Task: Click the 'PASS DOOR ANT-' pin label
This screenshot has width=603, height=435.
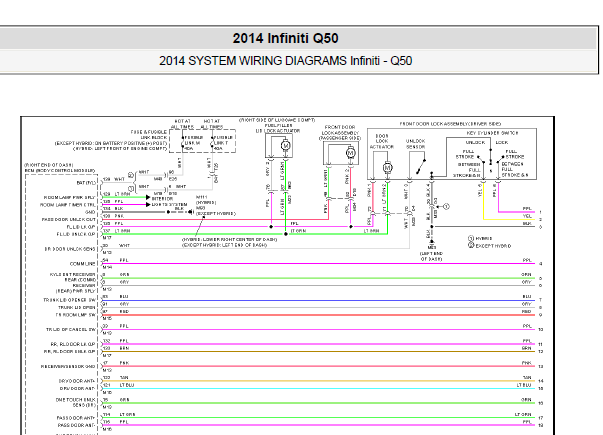Action: [77, 425]
